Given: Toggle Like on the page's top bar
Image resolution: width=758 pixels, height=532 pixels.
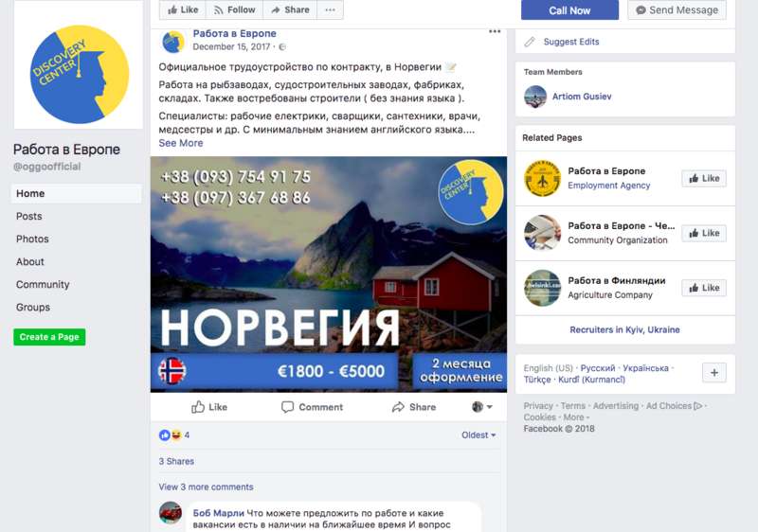Looking at the screenshot, I should (x=183, y=9).
